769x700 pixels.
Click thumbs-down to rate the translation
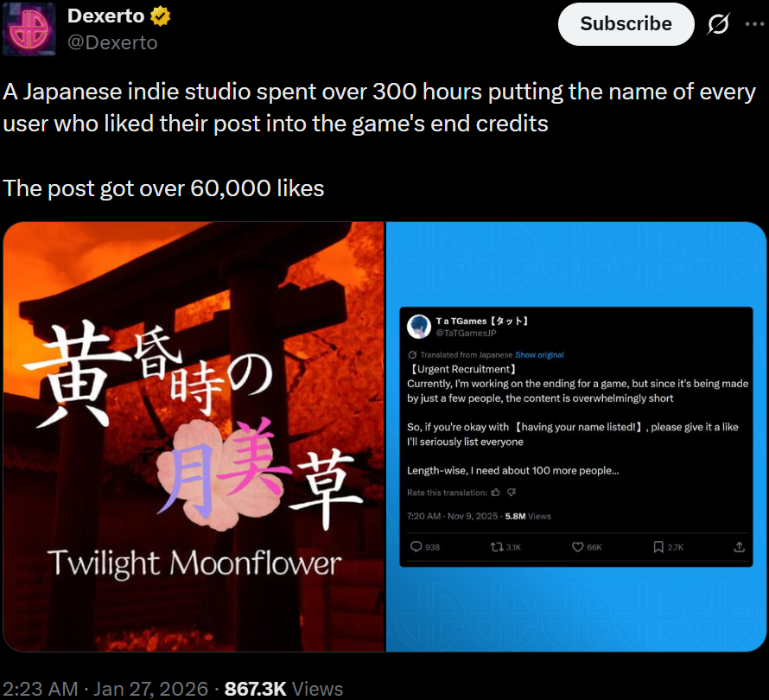point(512,492)
